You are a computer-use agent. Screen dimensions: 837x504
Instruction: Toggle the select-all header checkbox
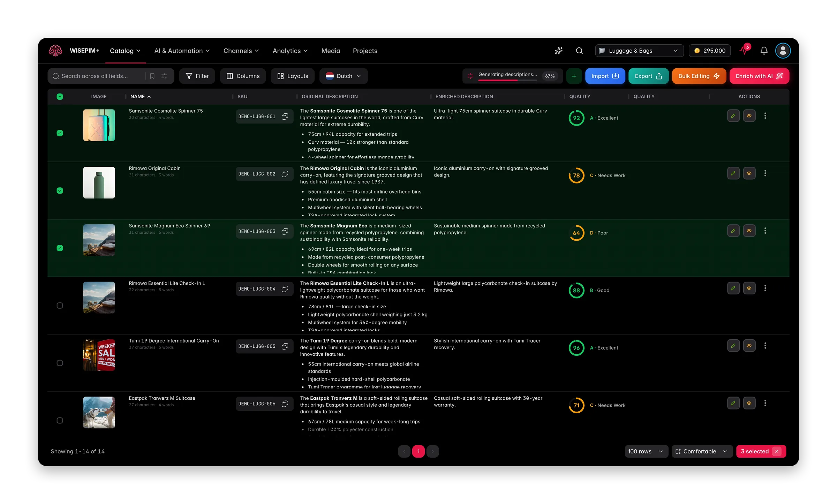click(x=60, y=97)
